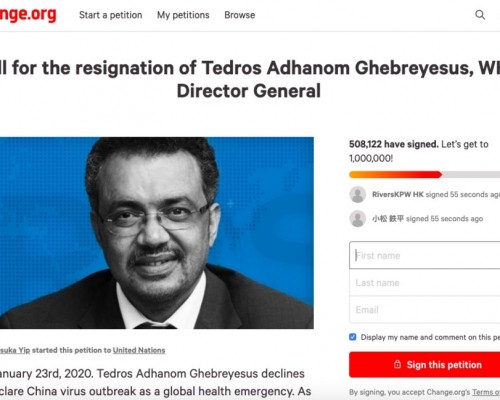Open Change.org Terms link
Viewport: 500px width, 400px height.
click(x=486, y=392)
